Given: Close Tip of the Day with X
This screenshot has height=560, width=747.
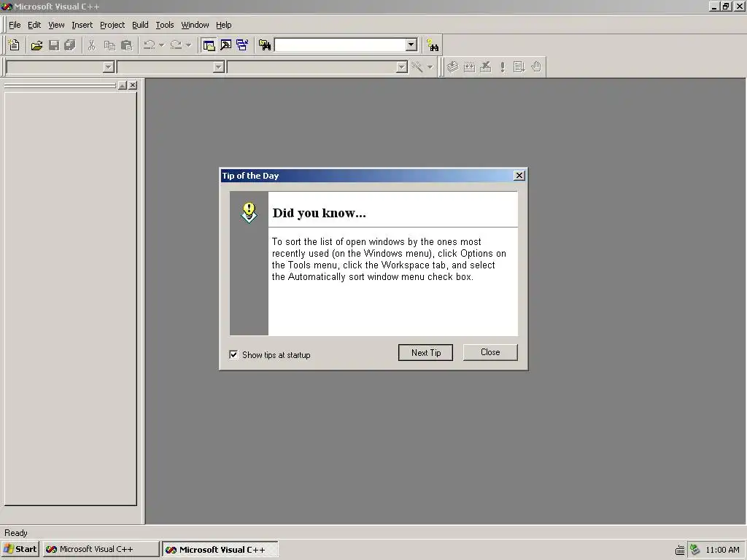Looking at the screenshot, I should coord(519,175).
